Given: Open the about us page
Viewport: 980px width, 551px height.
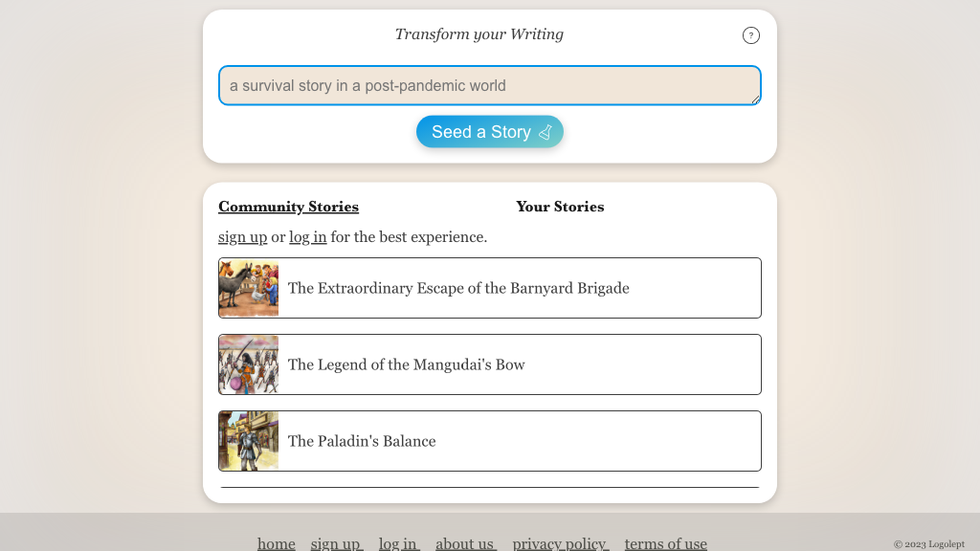Looking at the screenshot, I should pyautogui.click(x=465, y=543).
